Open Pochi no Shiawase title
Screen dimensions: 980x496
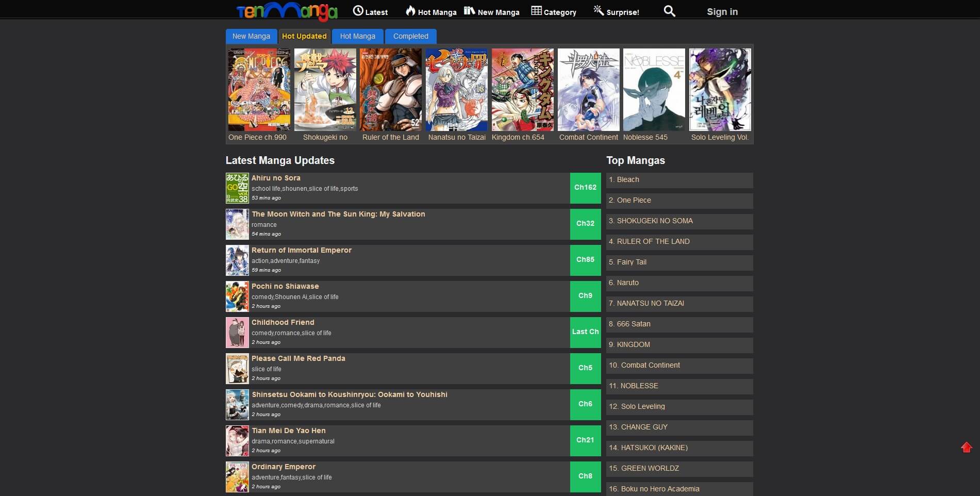(285, 286)
